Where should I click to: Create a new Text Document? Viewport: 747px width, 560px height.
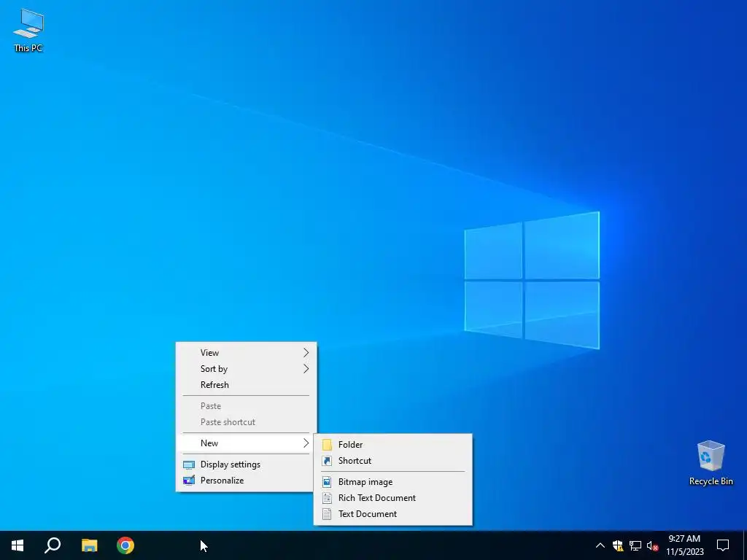393,514
